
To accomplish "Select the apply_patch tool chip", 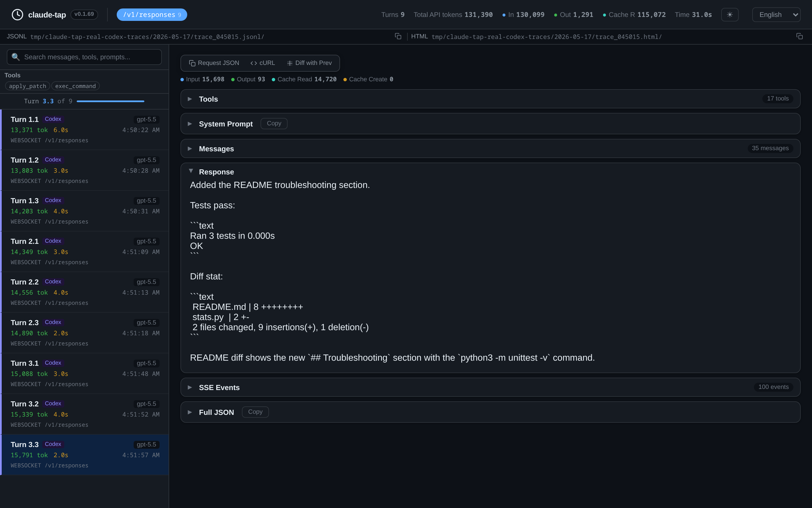I will pyautogui.click(x=28, y=86).
